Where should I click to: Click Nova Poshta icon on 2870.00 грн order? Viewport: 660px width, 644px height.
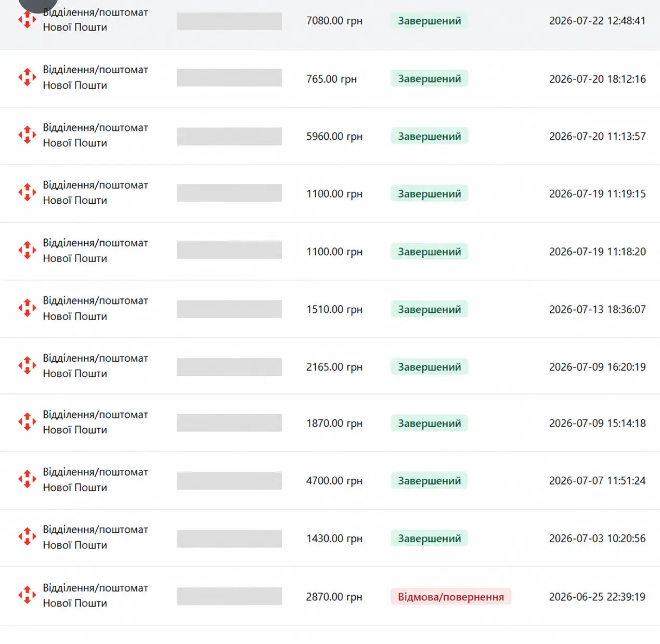click(x=27, y=595)
